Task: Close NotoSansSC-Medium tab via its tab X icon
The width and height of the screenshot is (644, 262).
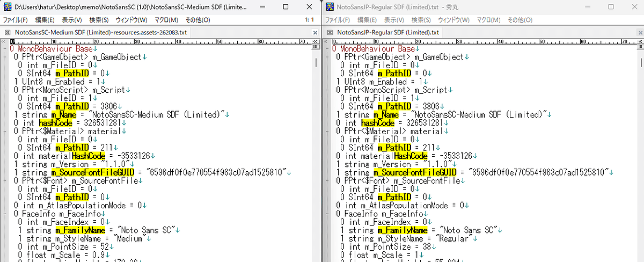Action: pos(7,33)
